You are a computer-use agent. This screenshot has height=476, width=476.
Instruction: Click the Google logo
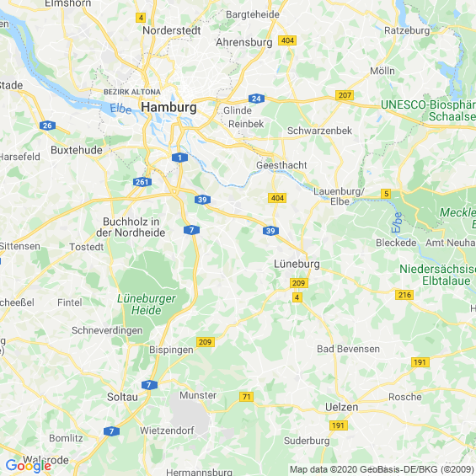click(29, 466)
